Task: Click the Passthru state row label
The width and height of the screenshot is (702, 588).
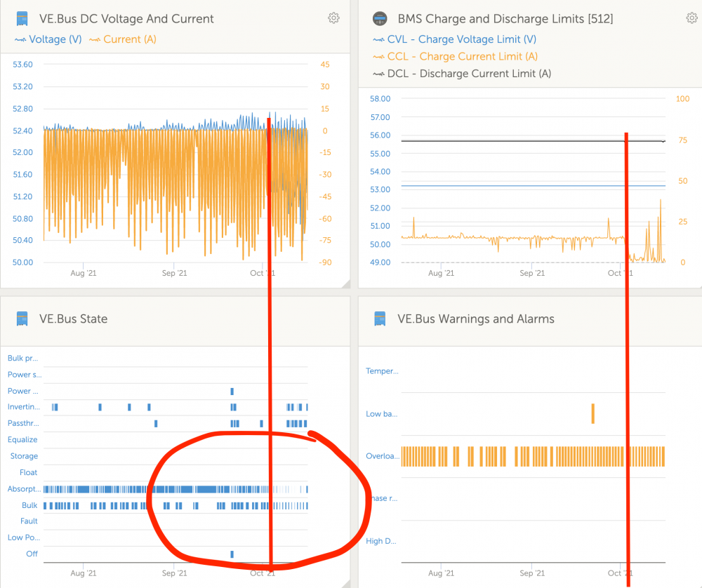Action: (x=23, y=423)
